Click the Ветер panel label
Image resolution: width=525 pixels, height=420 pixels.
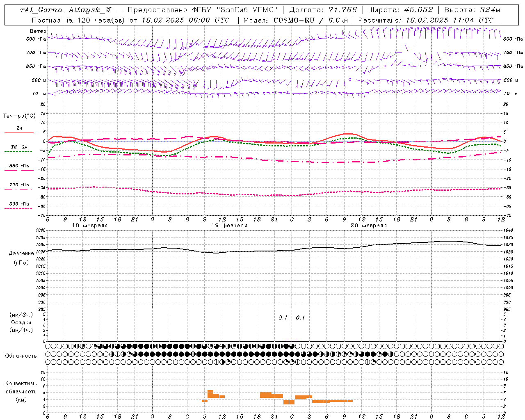(38, 31)
